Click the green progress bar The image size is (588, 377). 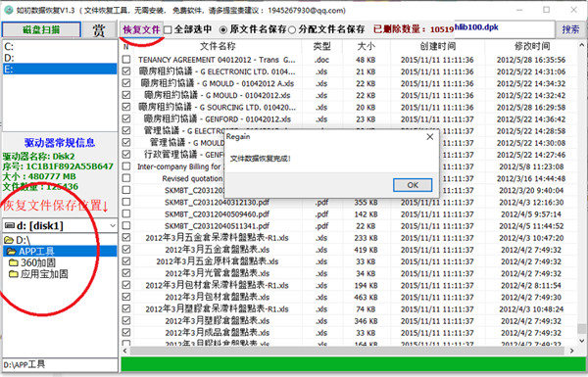coord(353,364)
